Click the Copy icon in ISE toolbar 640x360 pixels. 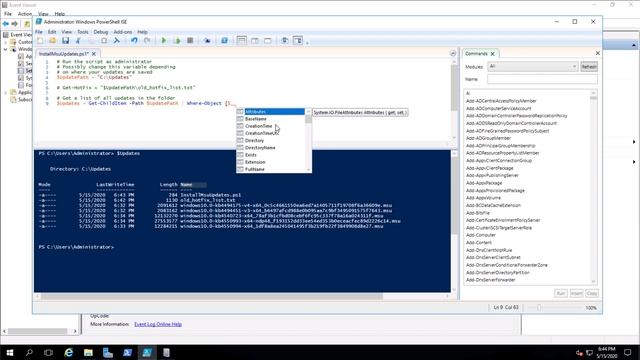tap(91, 40)
